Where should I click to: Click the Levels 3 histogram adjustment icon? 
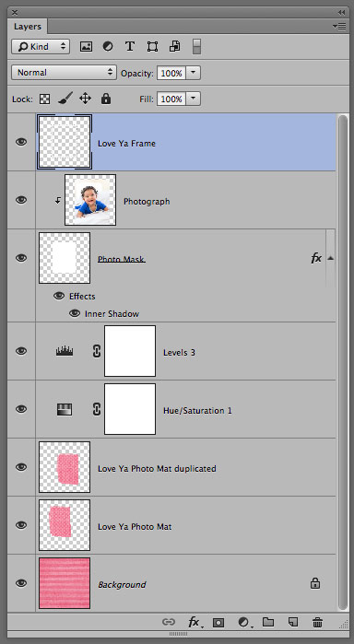pos(65,351)
